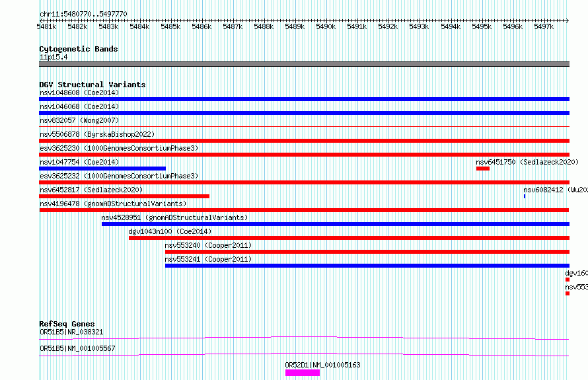This screenshot has width=588, height=380.
Task: Click the small red nsv553 marker below dgv160
Action: [568, 293]
